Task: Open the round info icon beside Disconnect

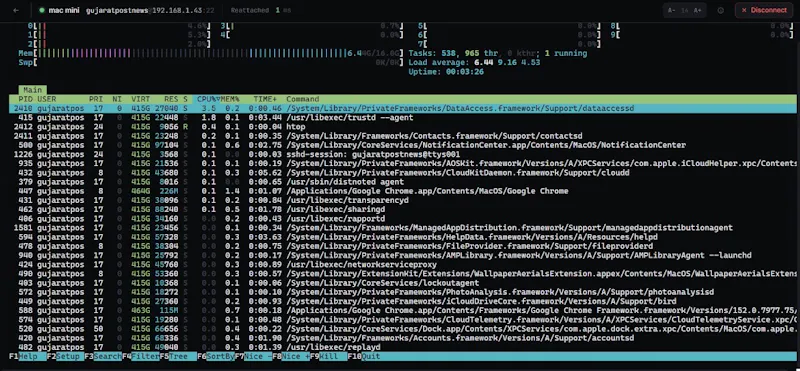Action: (720, 10)
